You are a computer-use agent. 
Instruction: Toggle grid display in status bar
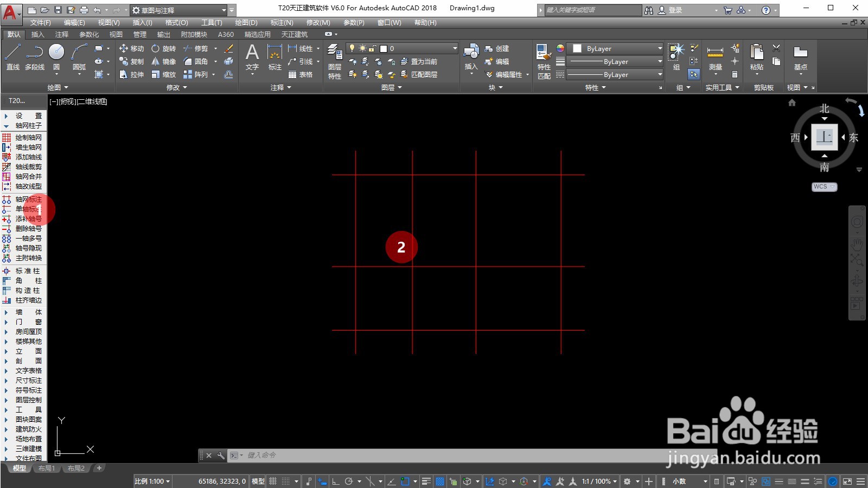click(x=273, y=481)
